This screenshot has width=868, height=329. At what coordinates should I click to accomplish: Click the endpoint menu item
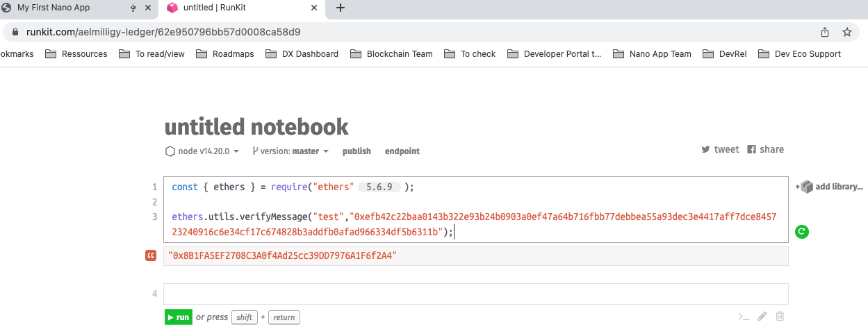tap(402, 151)
